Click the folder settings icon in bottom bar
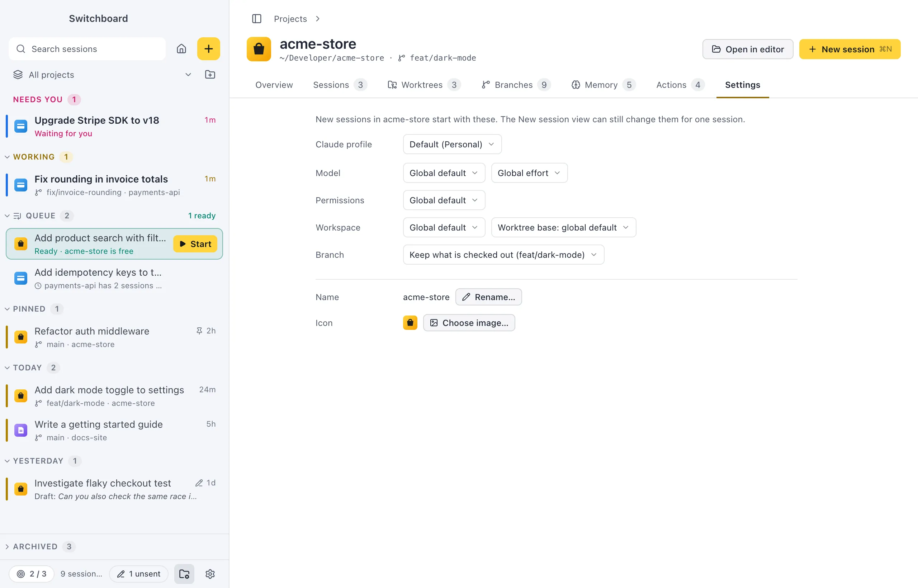 184,574
